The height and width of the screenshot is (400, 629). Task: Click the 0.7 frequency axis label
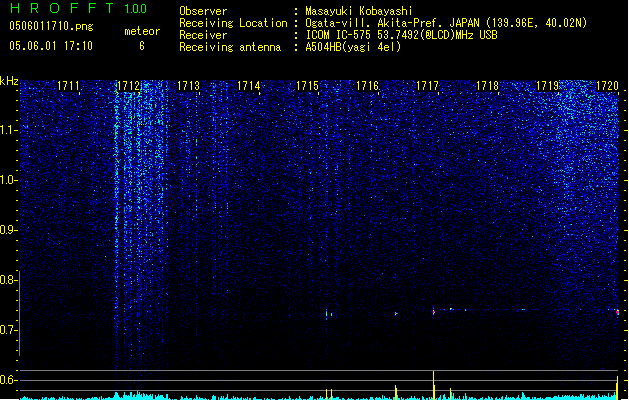coord(9,330)
